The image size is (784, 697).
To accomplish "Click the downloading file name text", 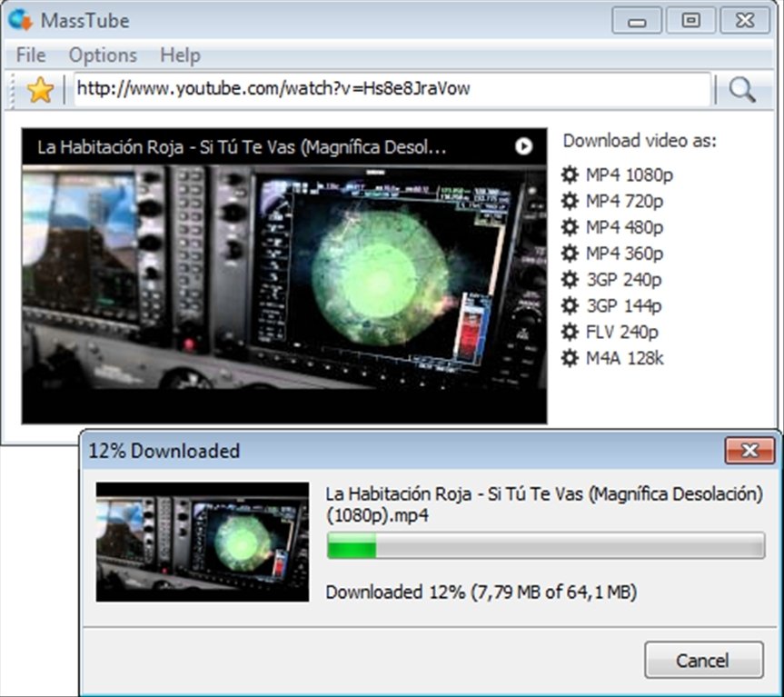I will pyautogui.click(x=544, y=504).
